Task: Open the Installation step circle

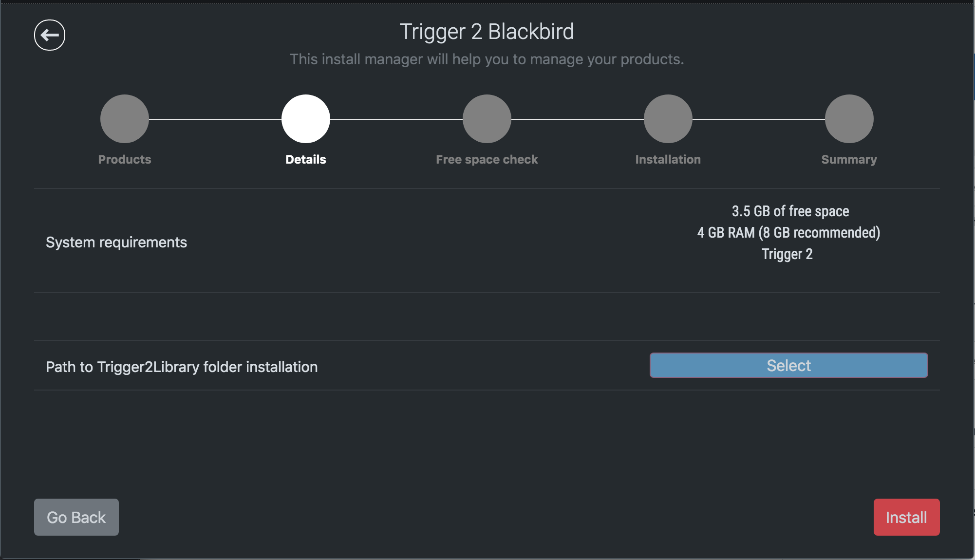Action: (668, 119)
